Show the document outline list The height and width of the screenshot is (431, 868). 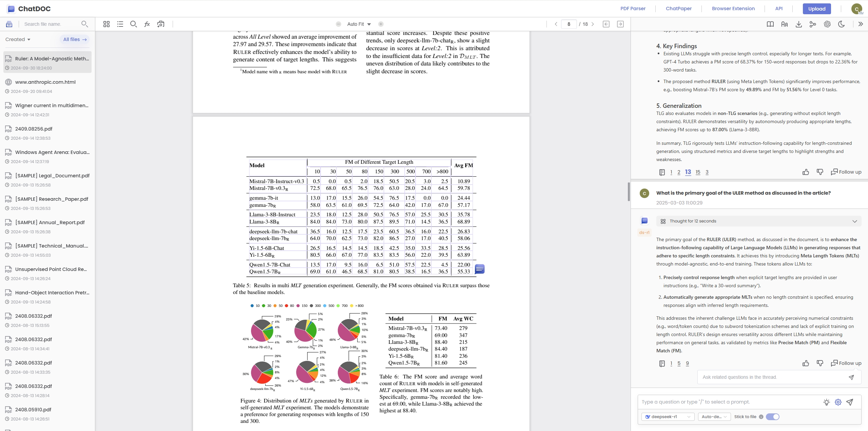point(120,24)
